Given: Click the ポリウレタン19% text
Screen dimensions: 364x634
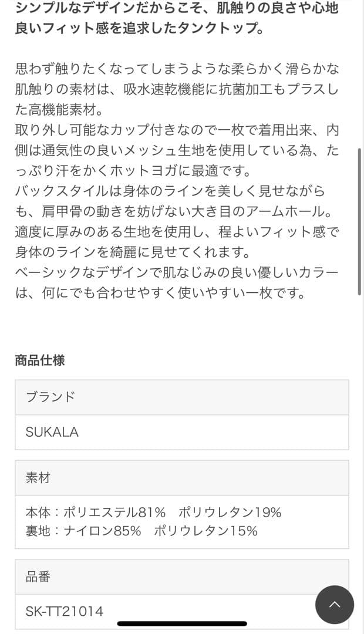Looking at the screenshot, I should (230, 512).
